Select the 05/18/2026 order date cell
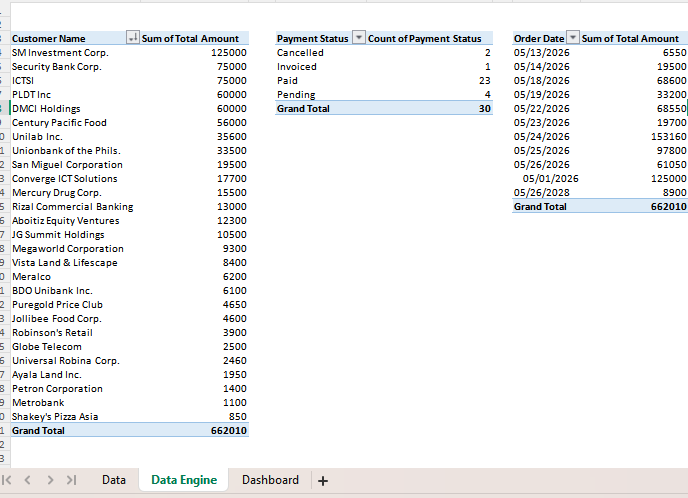Image resolution: width=688 pixels, height=498 pixels. pos(546,81)
